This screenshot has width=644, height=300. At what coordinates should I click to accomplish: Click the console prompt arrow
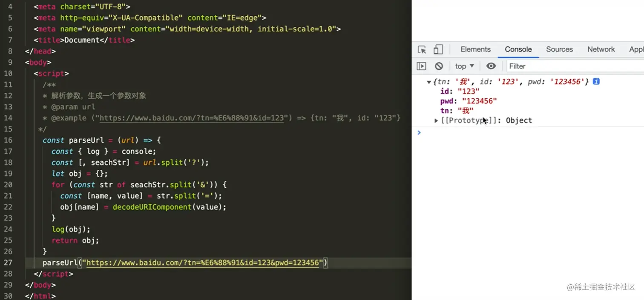419,132
